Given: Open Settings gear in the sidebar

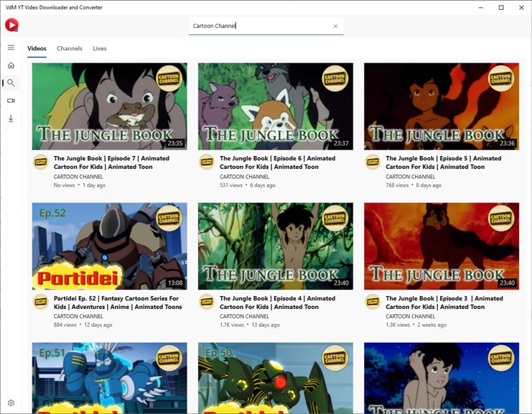Looking at the screenshot, I should (11, 402).
